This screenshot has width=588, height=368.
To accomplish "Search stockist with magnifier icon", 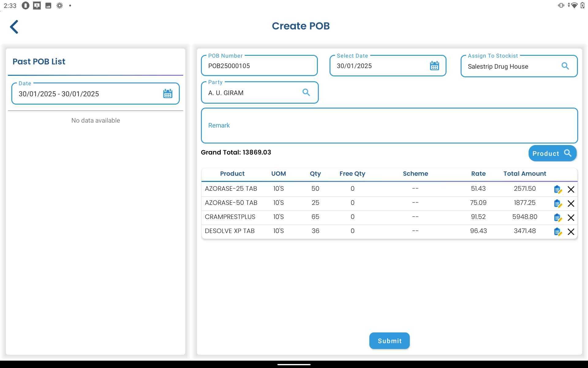I will click(565, 66).
